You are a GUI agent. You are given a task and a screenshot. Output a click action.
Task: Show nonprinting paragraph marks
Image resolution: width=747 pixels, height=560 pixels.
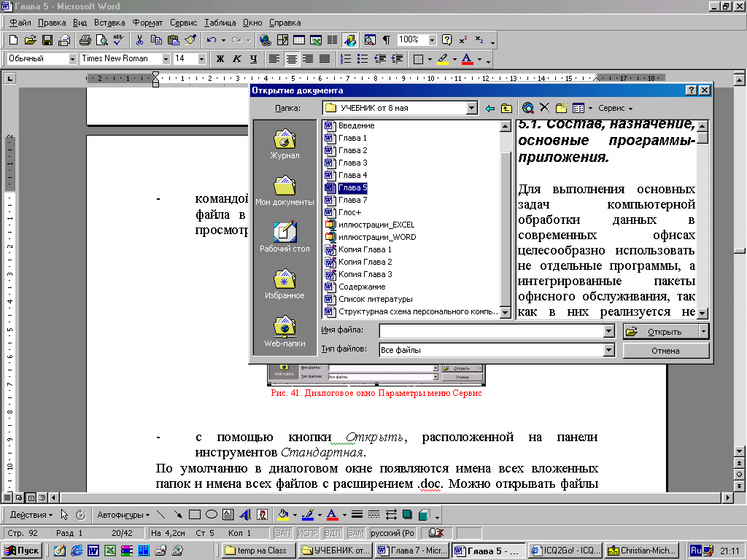pos(387,40)
